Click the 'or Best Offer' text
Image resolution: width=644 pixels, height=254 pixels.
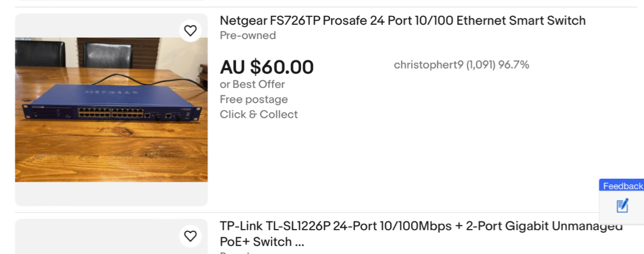(252, 84)
